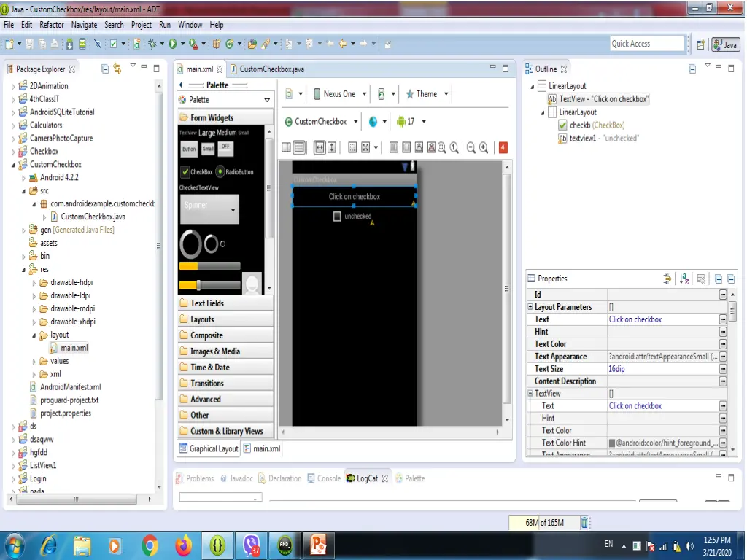Click Expand All plus icon in Properties
This screenshot has width=747, height=560.
[x=718, y=279]
